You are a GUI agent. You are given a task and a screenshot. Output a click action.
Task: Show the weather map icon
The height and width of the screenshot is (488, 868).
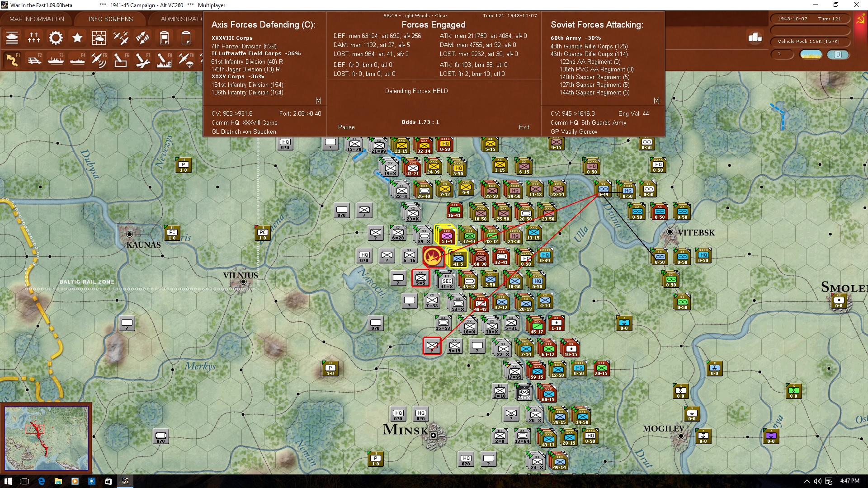pyautogui.click(x=99, y=38)
